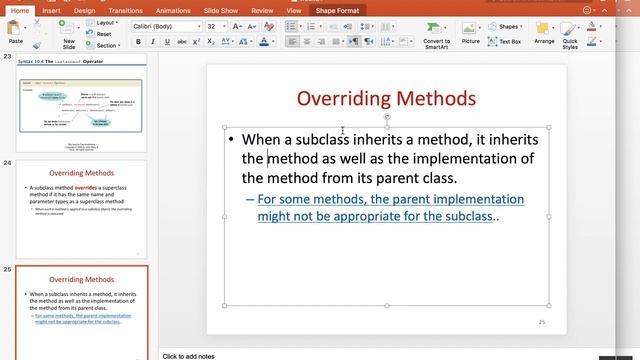Open the text columns menu
Image resolution: width=640 pixels, height=360 pixels.
click(x=387, y=27)
